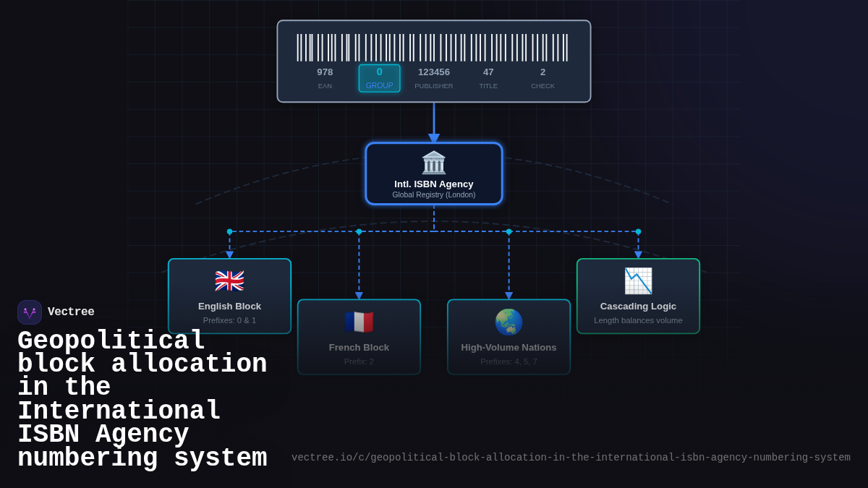Toggle the connector dot above English Block
This screenshot has width=868, height=488.
pyautogui.click(x=229, y=232)
